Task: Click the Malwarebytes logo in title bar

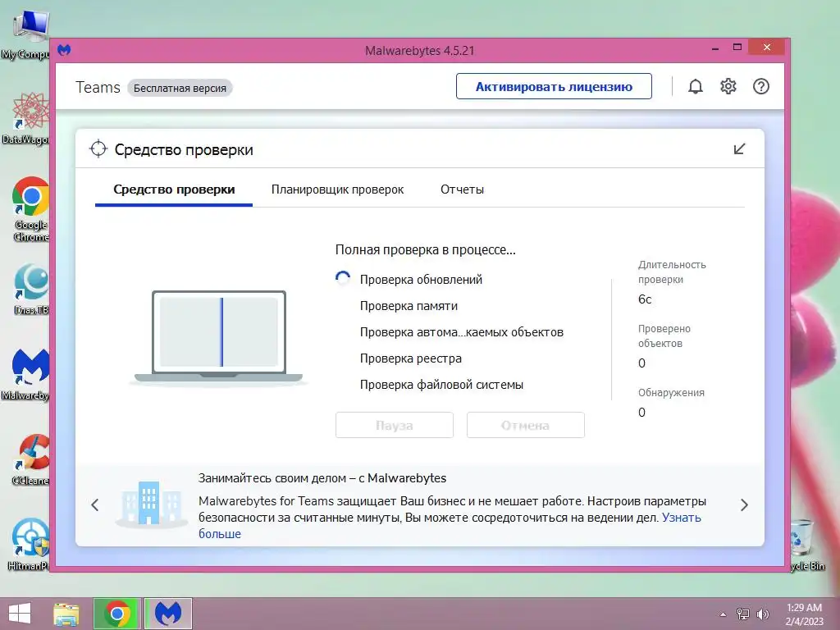Action: [64, 50]
